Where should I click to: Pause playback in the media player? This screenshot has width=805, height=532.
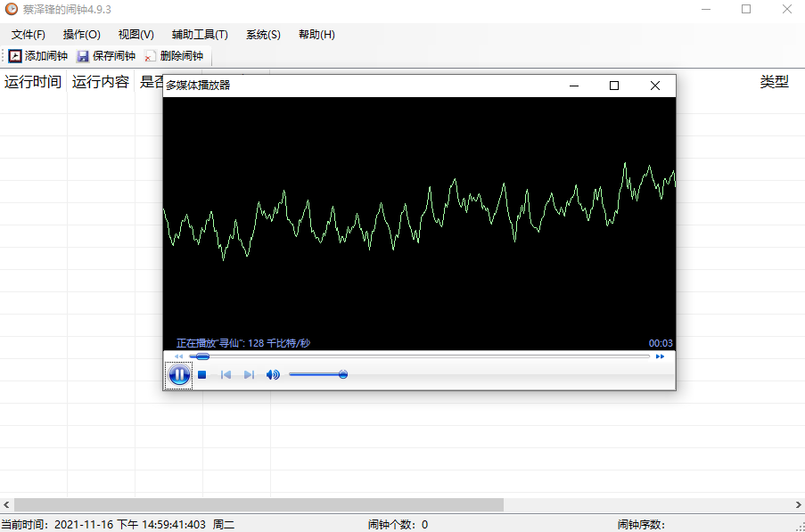178,375
